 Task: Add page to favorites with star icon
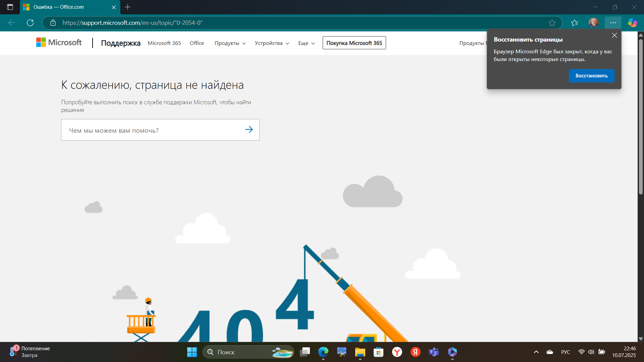[552, 23]
